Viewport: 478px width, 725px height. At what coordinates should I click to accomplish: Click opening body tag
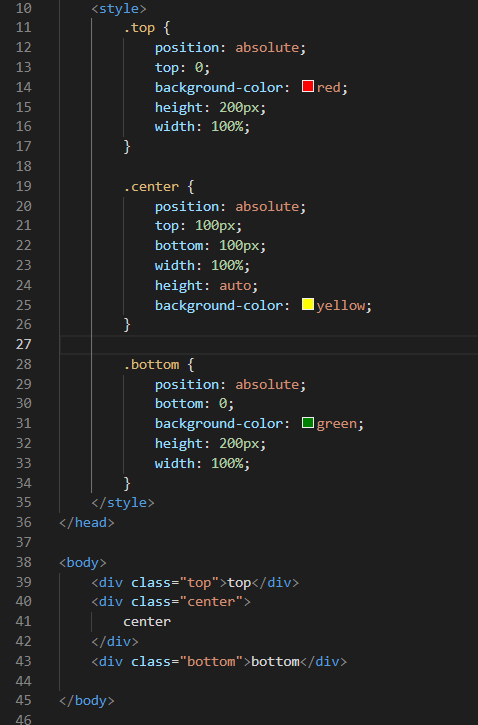point(83,563)
